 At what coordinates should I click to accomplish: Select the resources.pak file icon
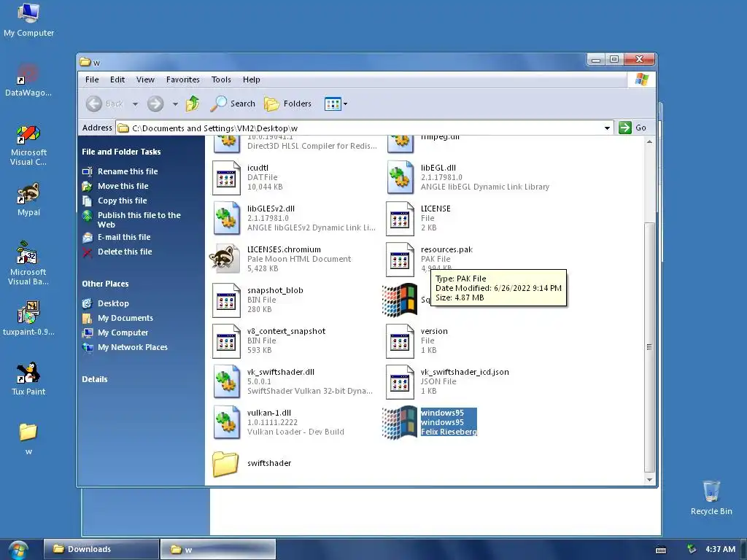[x=400, y=260]
